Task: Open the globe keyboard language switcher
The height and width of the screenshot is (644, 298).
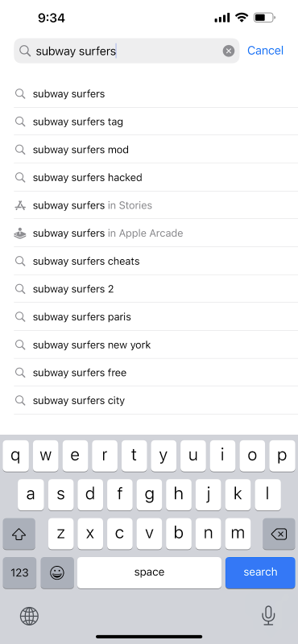Action: click(29, 616)
